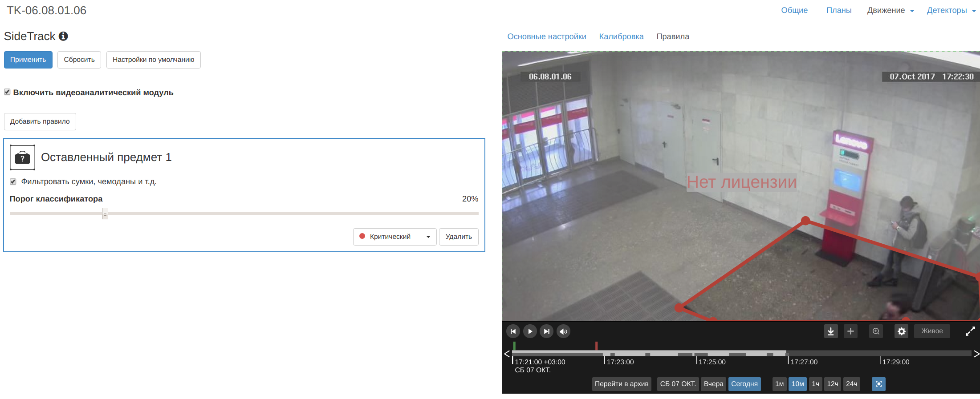Set timeline scale to 1ч

coord(815,384)
